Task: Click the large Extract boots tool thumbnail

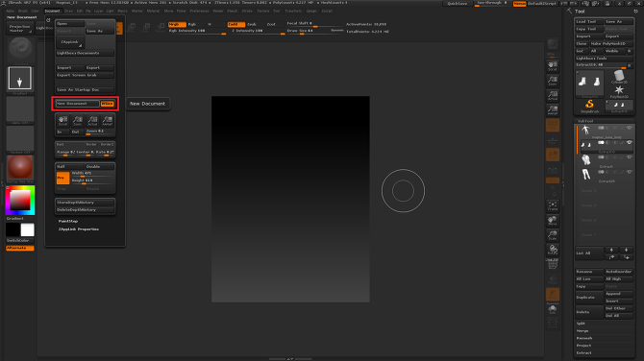Action: [x=589, y=83]
